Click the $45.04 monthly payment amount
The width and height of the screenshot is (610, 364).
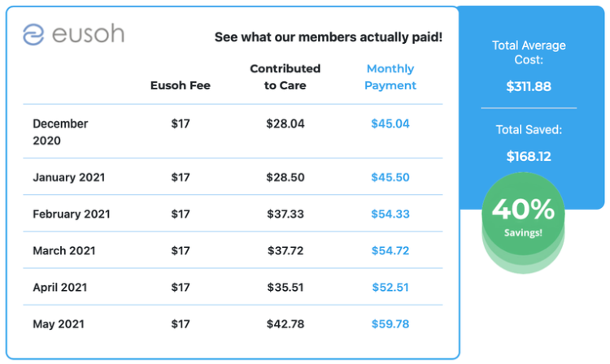click(x=390, y=124)
